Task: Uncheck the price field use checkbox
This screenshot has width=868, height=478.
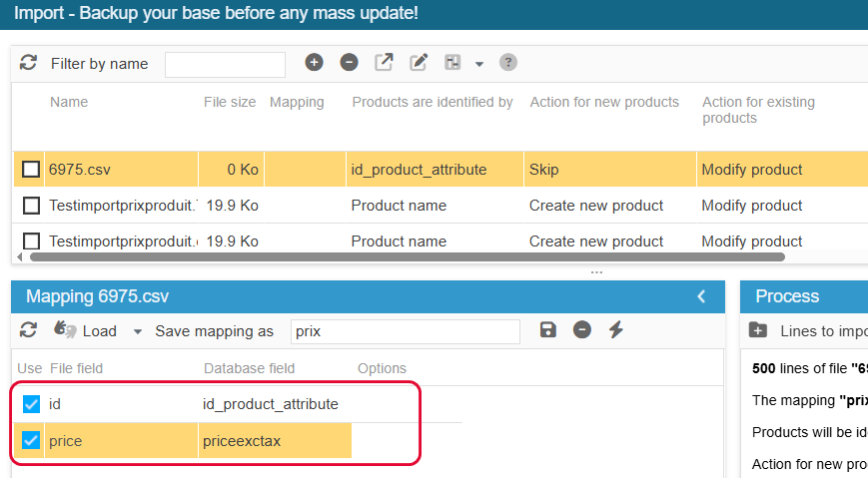Action: click(x=31, y=441)
